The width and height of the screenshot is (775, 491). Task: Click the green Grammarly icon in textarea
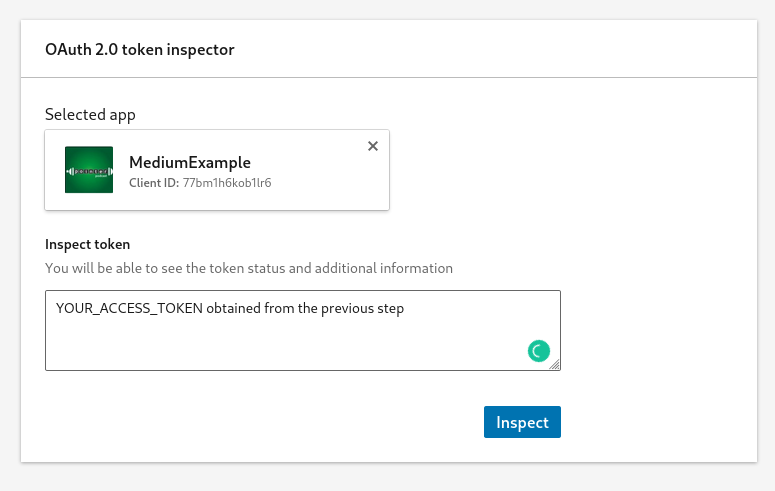pyautogui.click(x=539, y=350)
